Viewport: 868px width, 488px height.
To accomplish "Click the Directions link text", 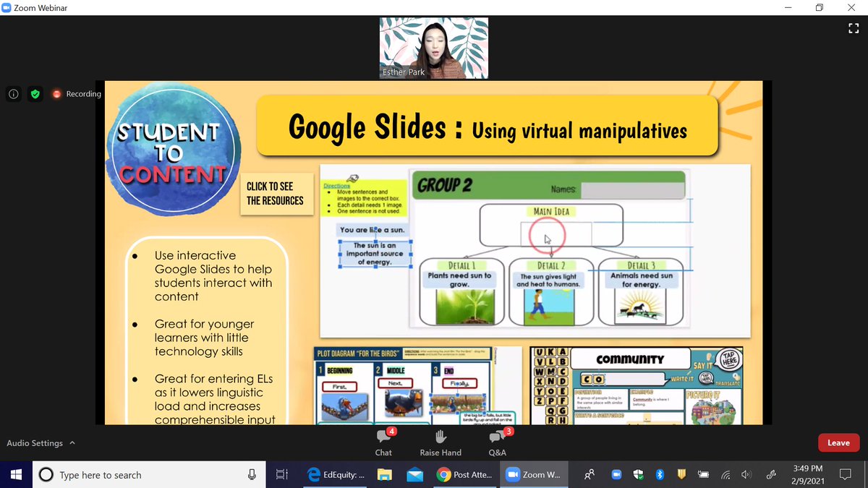I will click(337, 186).
